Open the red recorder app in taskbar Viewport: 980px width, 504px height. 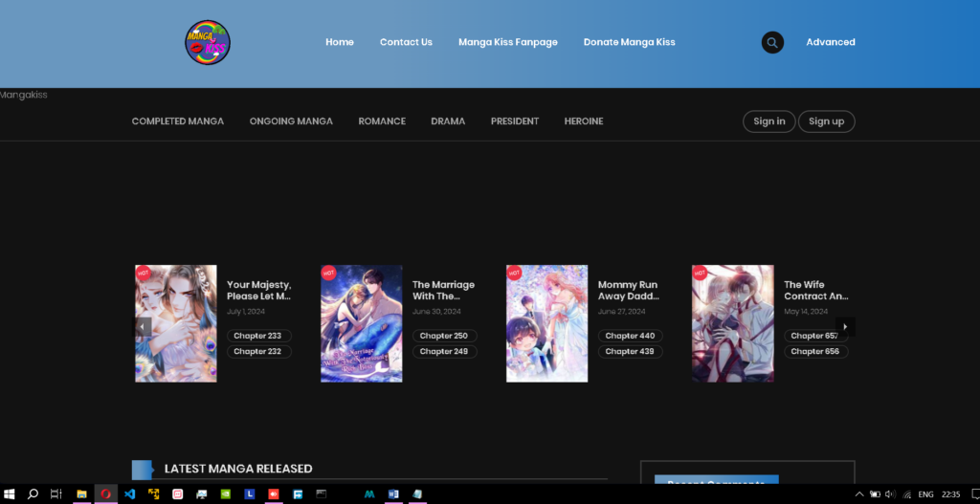coord(273,494)
